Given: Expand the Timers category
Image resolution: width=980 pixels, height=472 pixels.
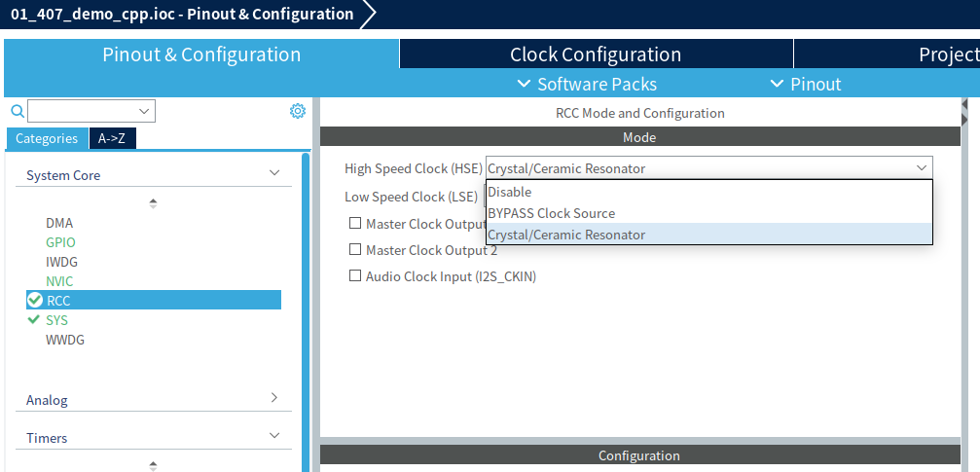Looking at the screenshot, I should 273,437.
